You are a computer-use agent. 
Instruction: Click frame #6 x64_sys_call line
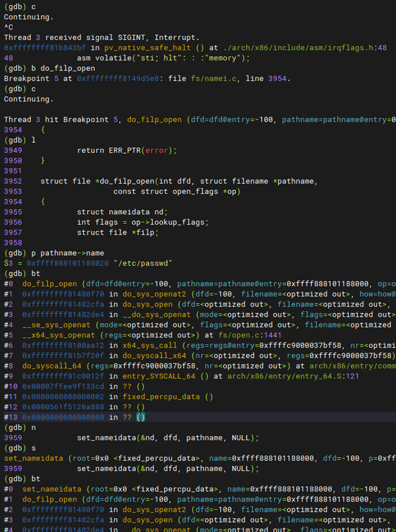point(200,345)
